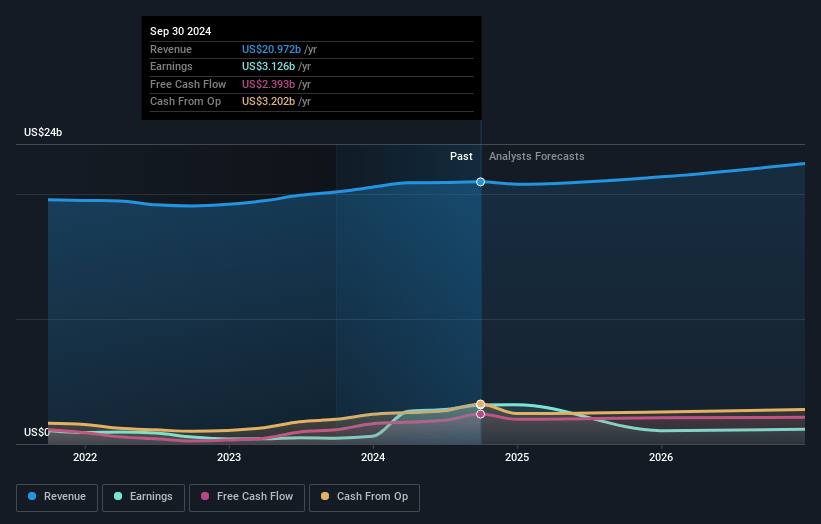The image size is (821, 524).
Task: Click the Cash From Op label in tooltip
Action: click(185, 102)
